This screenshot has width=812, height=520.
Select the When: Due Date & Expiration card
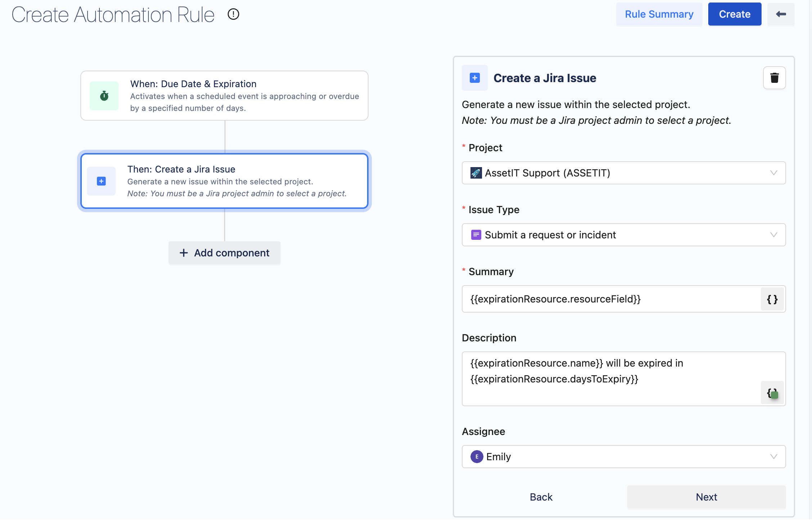(x=224, y=96)
